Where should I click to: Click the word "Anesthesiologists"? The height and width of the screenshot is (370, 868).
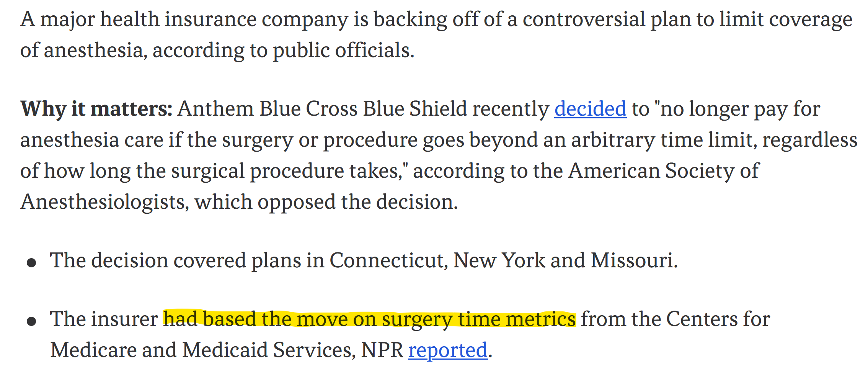[103, 202]
